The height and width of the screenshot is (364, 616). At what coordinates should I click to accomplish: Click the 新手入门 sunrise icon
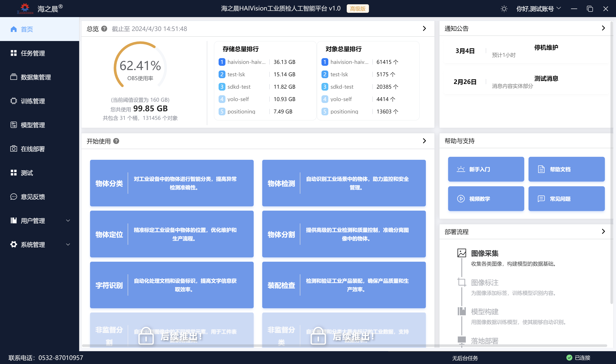pos(461,169)
